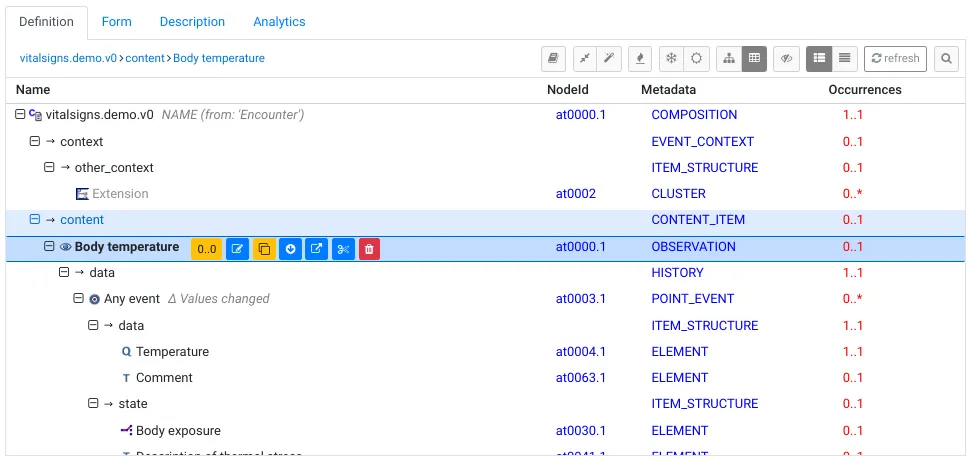971x461 pixels.
Task: Click red trash icon on Body temperature
Action: pos(369,249)
